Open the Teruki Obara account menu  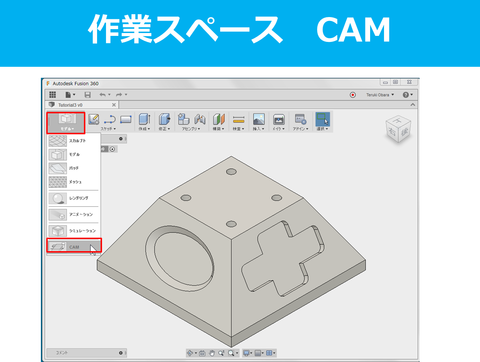pos(380,95)
